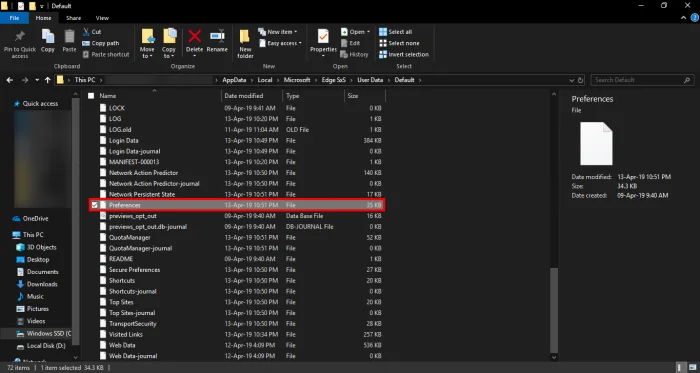This screenshot has width=700, height=373.
Task: Toggle the select-all checkbox in Name header
Action: tap(91, 96)
